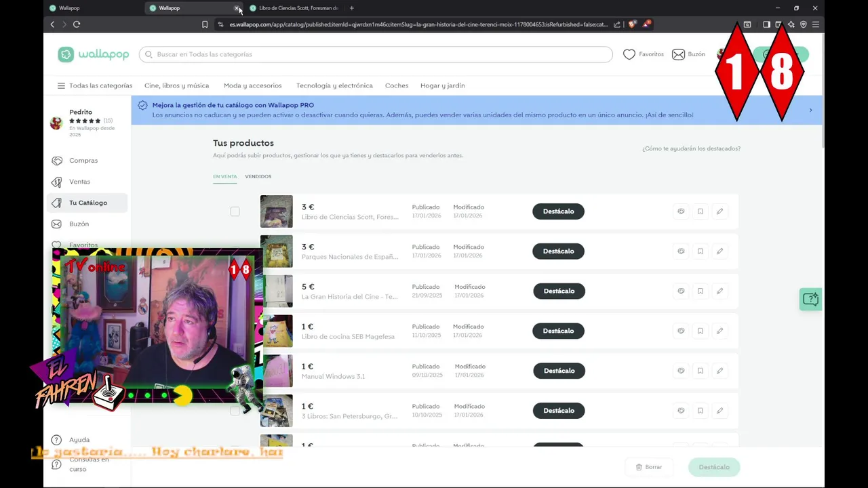This screenshot has width=868, height=488.
Task: Mark Parques Nacionales de España as sold
Action: point(681,251)
